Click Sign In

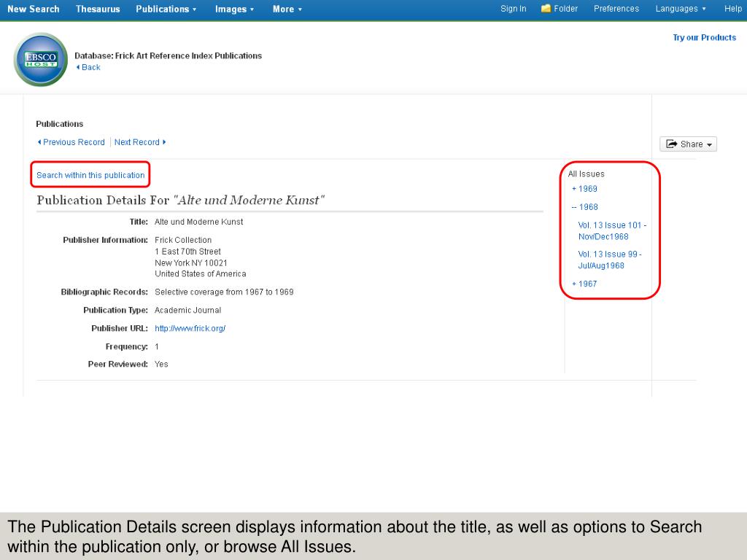point(513,9)
